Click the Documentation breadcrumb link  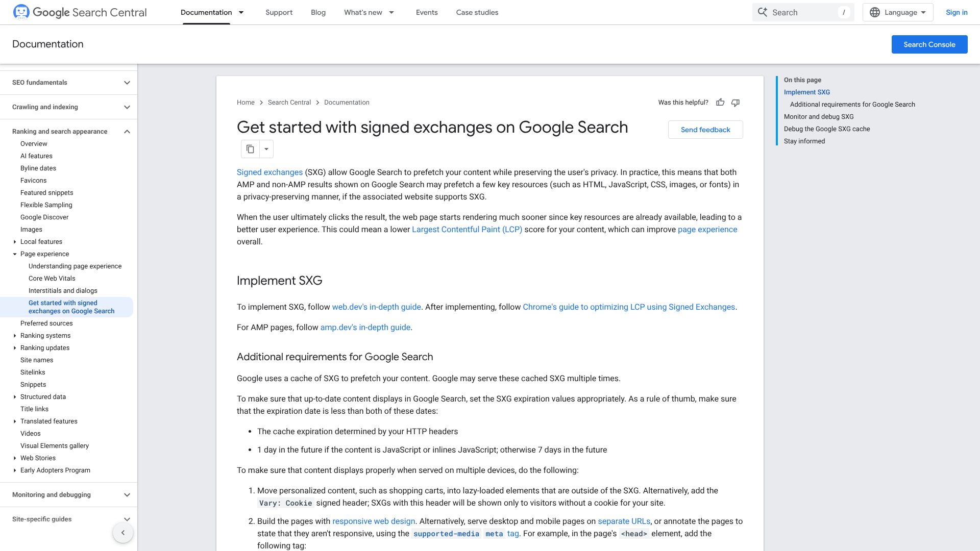(x=347, y=103)
